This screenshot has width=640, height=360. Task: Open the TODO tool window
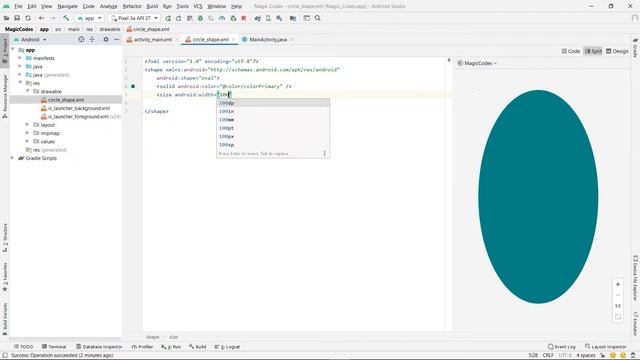[23, 347]
